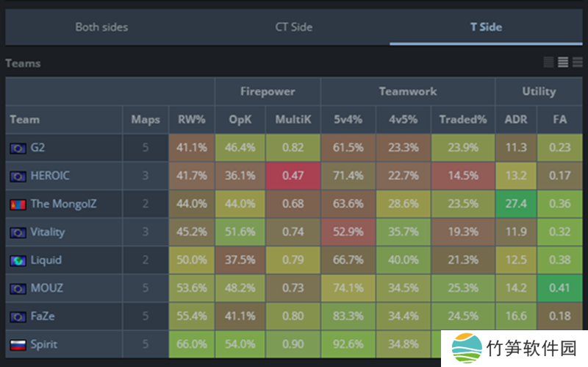
Task: Click The MongolZ green 27.4 ADR cell
Action: click(x=514, y=204)
